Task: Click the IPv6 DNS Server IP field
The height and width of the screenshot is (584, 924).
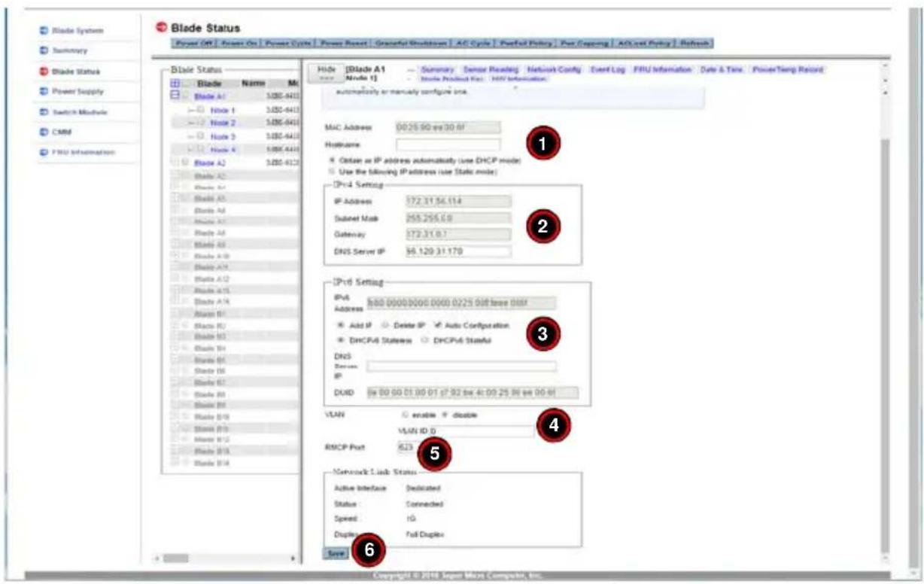Action: coord(461,367)
